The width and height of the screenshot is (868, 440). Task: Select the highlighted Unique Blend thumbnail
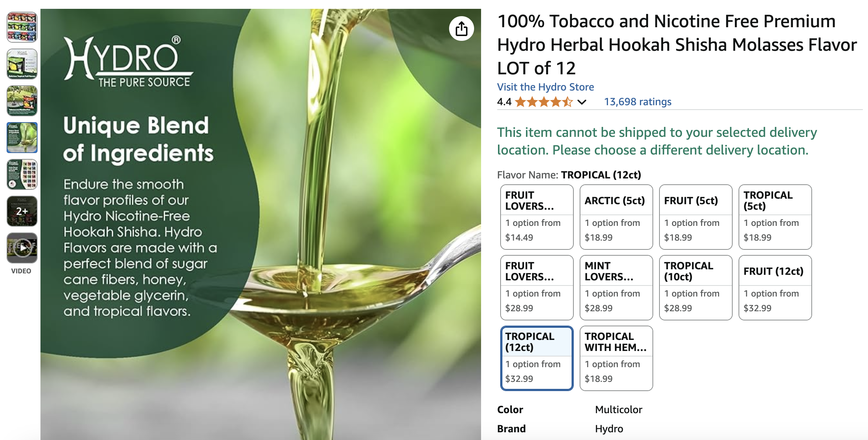[22, 137]
